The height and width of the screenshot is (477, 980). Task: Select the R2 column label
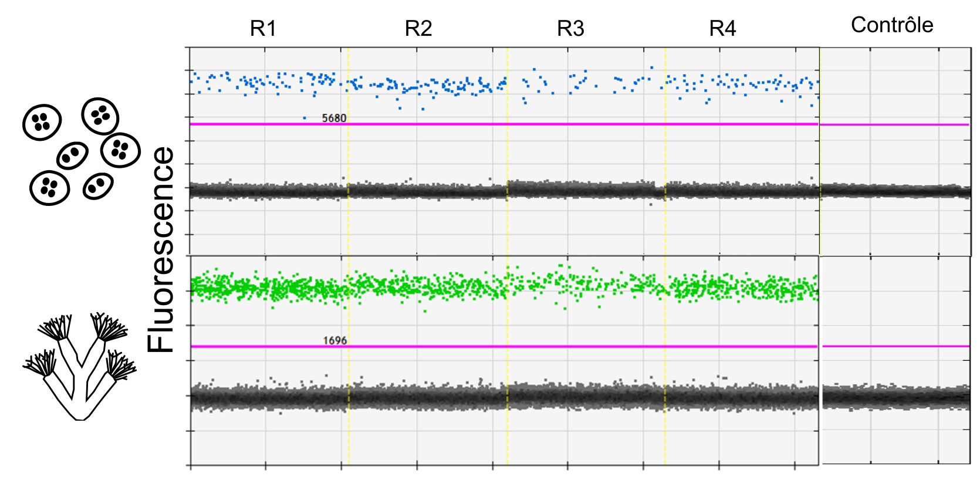coord(418,28)
